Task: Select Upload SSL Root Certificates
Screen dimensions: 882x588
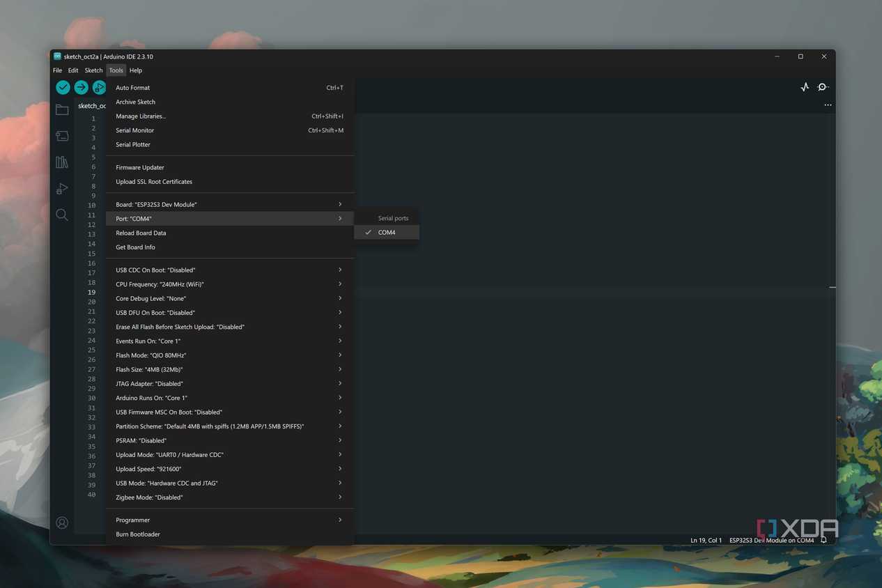Action: click(x=230, y=182)
